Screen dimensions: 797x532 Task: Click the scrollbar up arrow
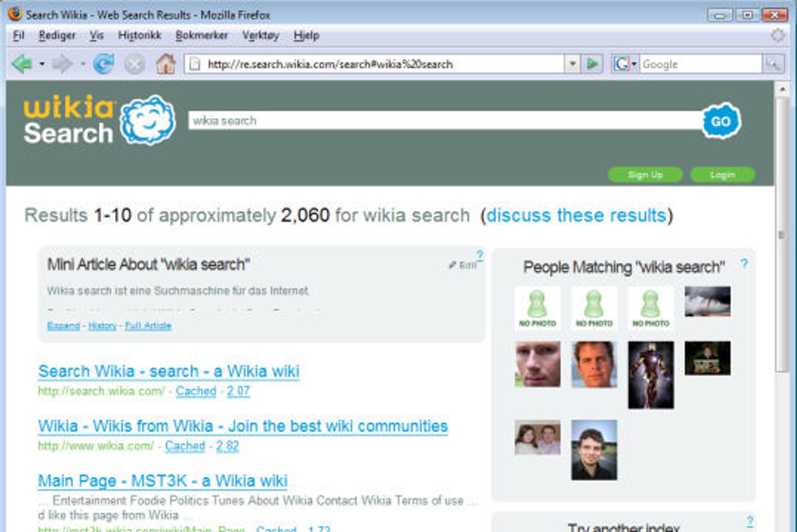[782, 89]
